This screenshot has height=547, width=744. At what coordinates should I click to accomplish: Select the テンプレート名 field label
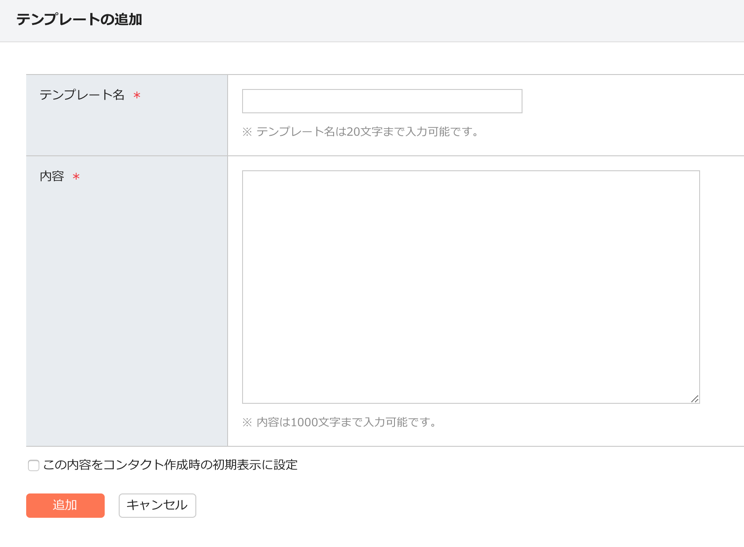click(x=82, y=95)
